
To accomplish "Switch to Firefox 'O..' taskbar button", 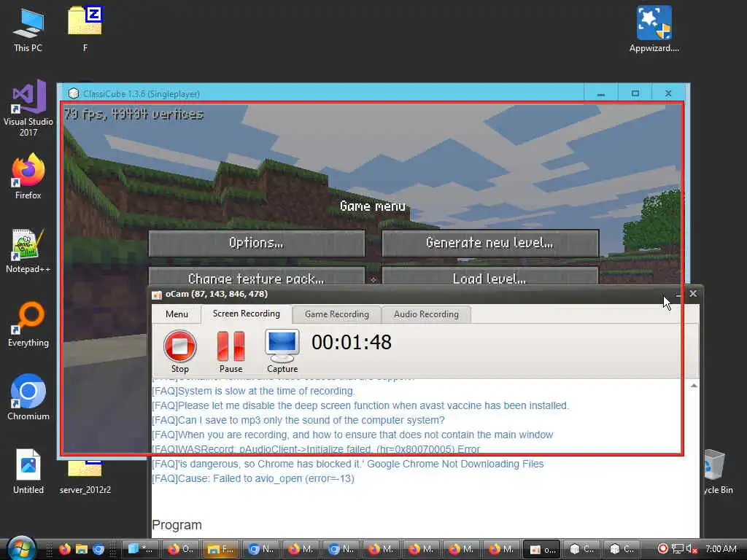I will (x=181, y=549).
